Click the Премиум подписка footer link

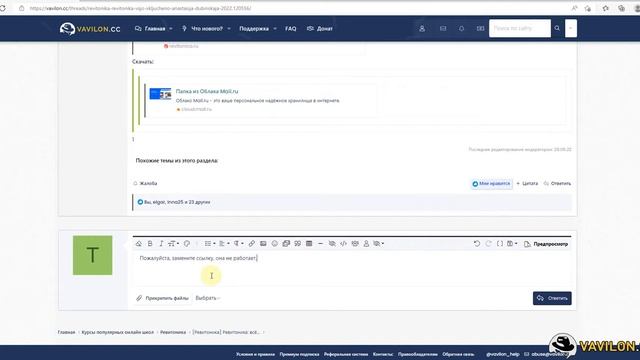coord(299,354)
